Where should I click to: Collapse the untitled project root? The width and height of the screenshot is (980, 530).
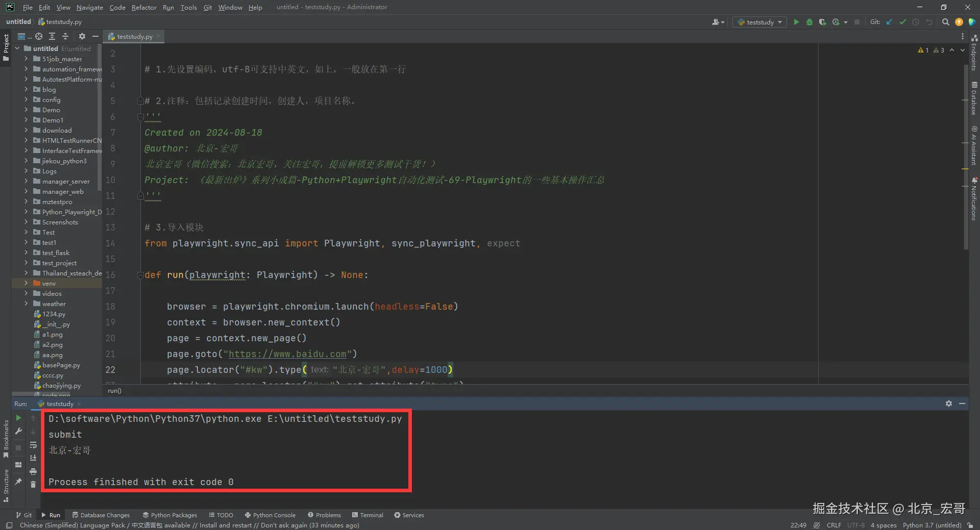coord(17,48)
